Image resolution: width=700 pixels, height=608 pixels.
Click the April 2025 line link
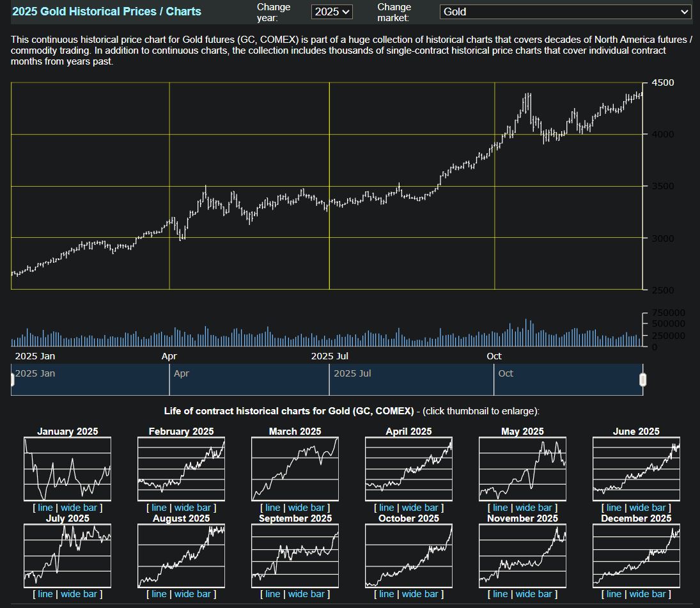pos(387,508)
